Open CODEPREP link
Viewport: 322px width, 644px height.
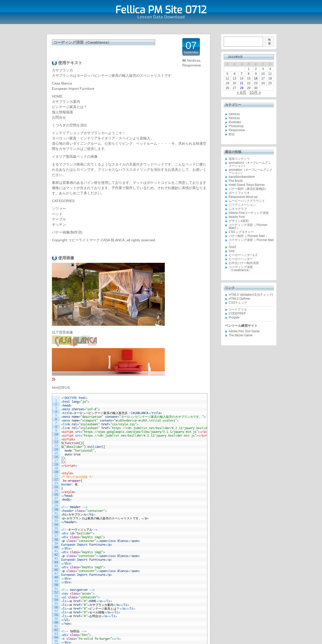coord(237,313)
